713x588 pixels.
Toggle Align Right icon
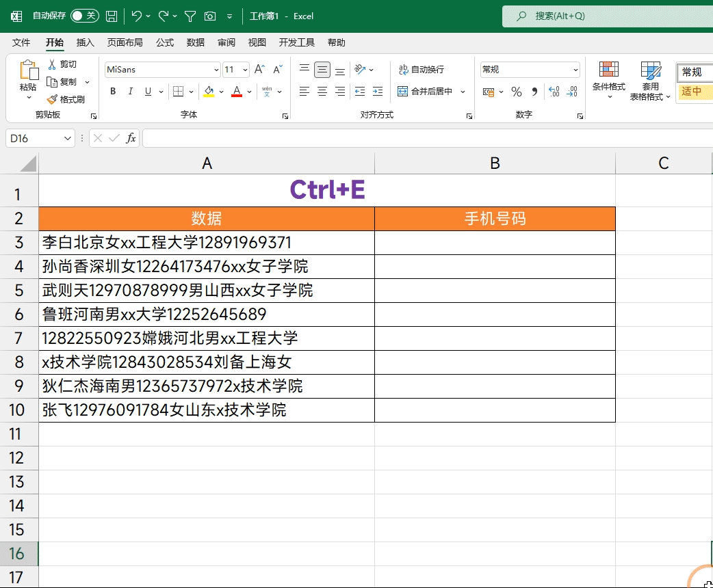pyautogui.click(x=339, y=92)
